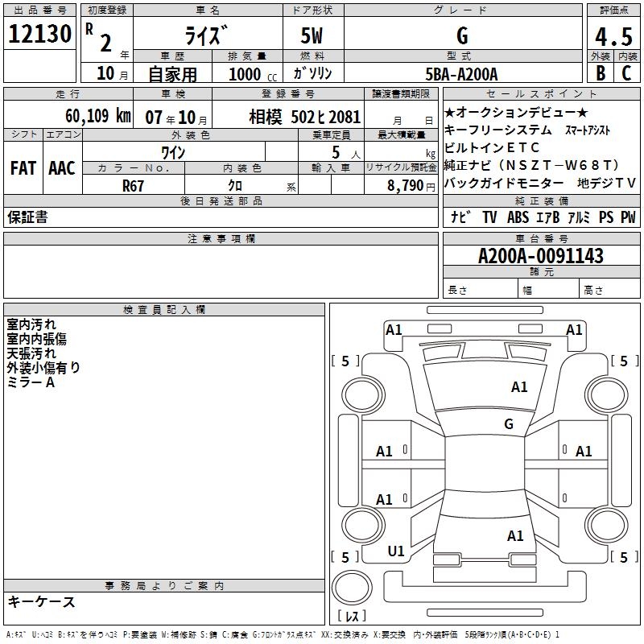Click the inspector note ミラーA
The width and height of the screenshot is (644, 644).
31,382
